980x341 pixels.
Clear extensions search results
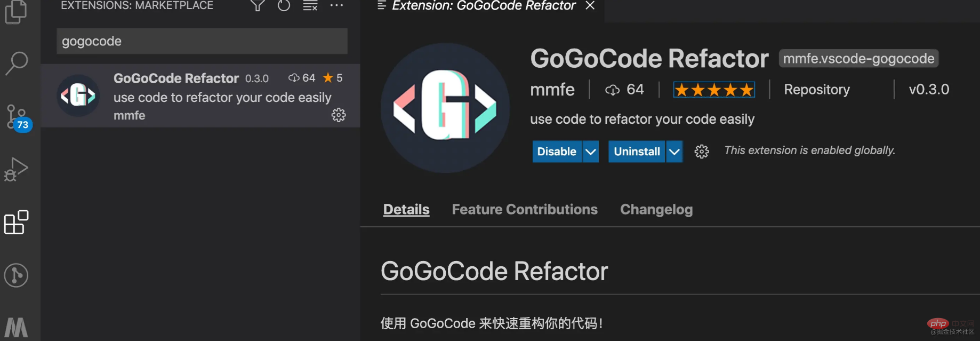pyautogui.click(x=310, y=6)
